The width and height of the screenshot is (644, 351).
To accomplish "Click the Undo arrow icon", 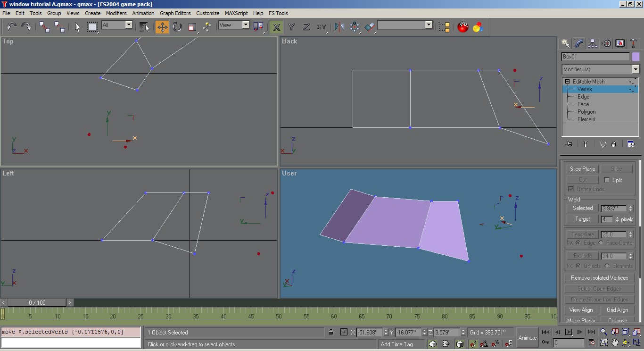I will [12, 27].
